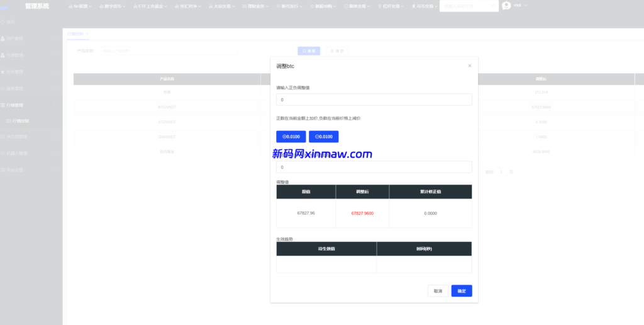Click the 待生效值 column header
Screen dimensions: 644x325
326,249
